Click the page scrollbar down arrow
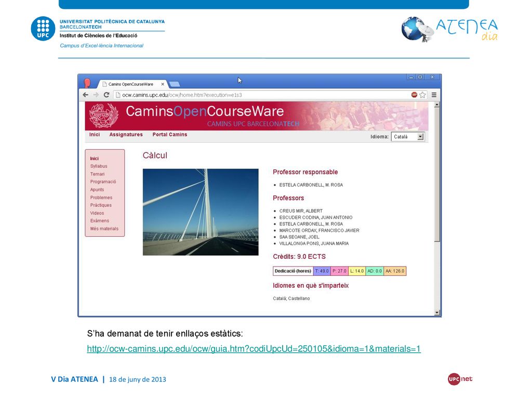 coord(437,312)
